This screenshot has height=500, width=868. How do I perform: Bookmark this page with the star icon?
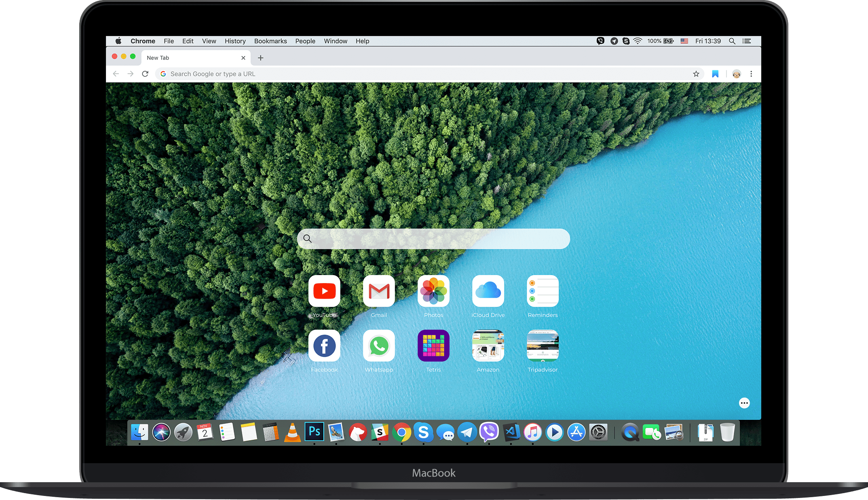[x=696, y=74]
